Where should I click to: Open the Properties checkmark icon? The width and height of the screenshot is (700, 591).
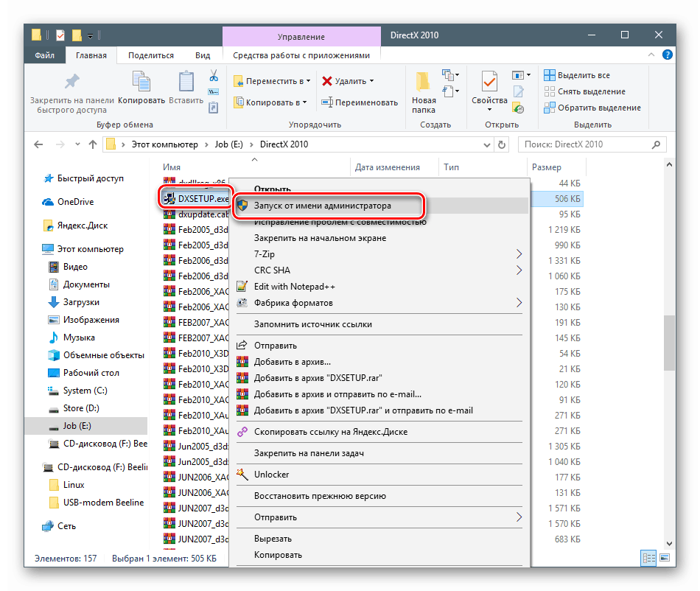(489, 82)
